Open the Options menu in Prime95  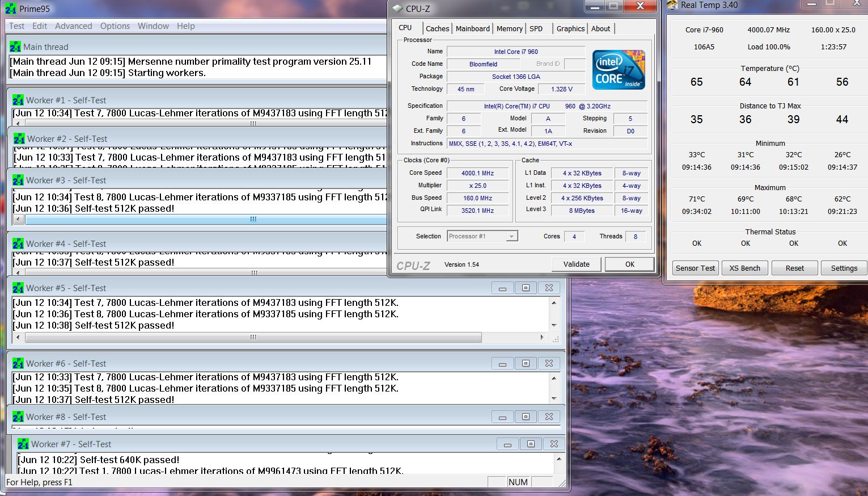click(115, 26)
